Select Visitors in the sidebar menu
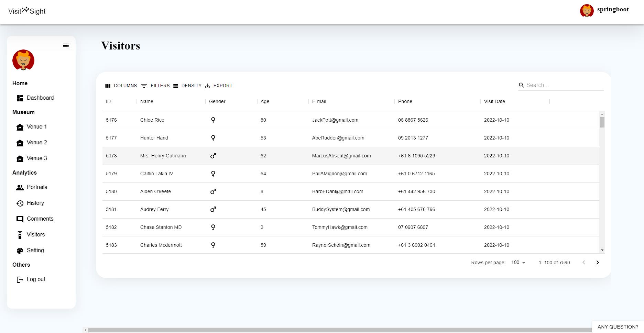644x333 pixels. click(x=36, y=234)
